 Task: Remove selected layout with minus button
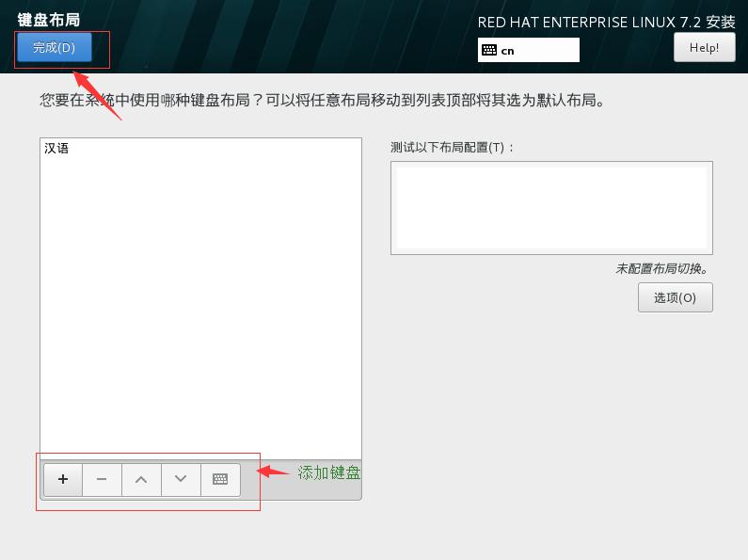[x=102, y=479]
